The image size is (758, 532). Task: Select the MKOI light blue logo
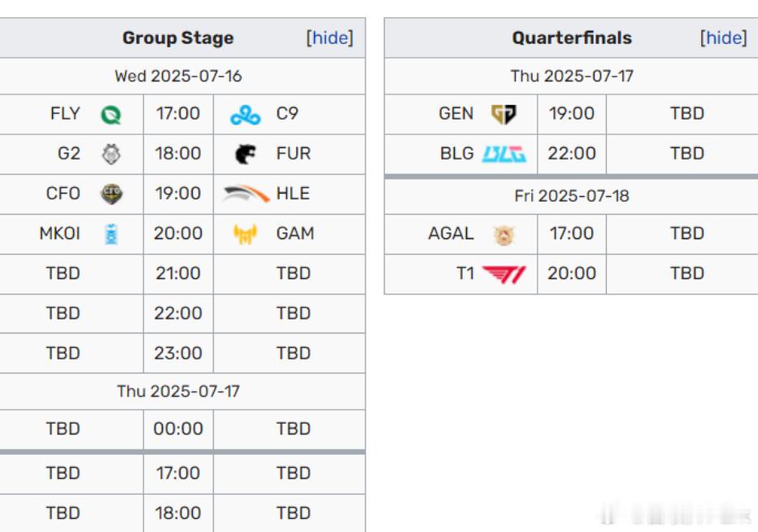click(x=111, y=234)
